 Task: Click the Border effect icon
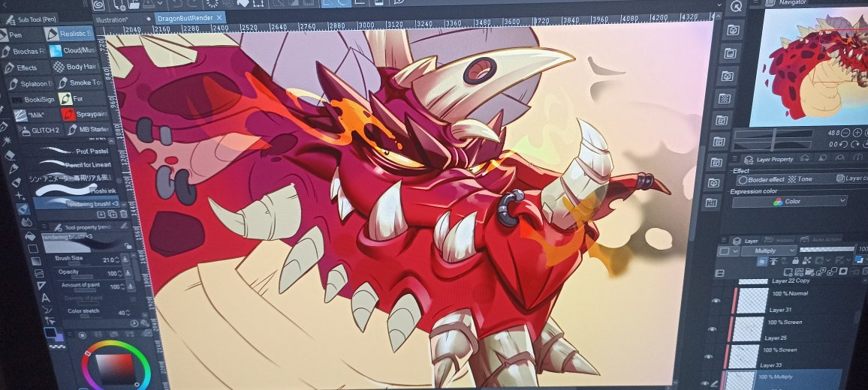coord(762,180)
